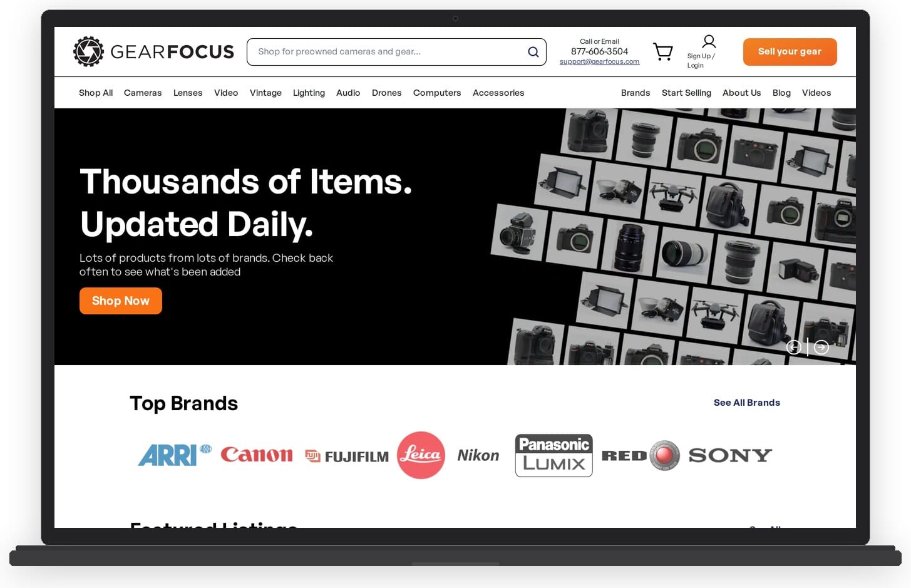Open the See All Brands link
The height and width of the screenshot is (588, 911).
pyautogui.click(x=746, y=403)
